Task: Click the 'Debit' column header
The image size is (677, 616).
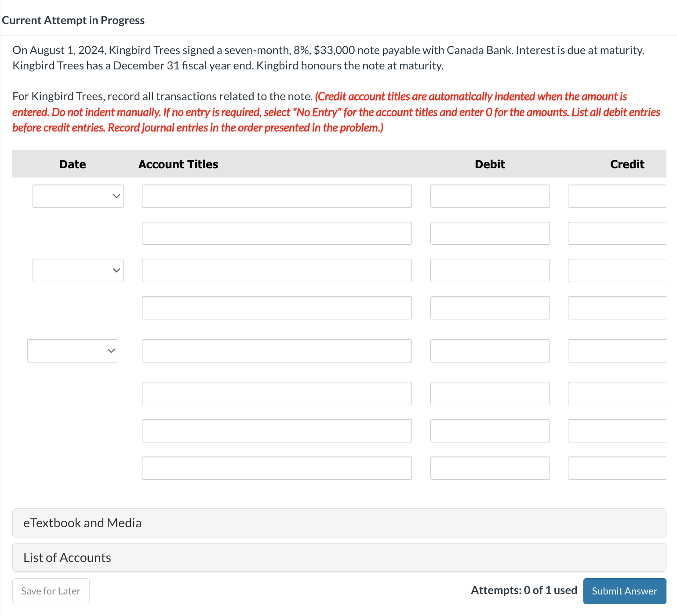Action: click(490, 164)
